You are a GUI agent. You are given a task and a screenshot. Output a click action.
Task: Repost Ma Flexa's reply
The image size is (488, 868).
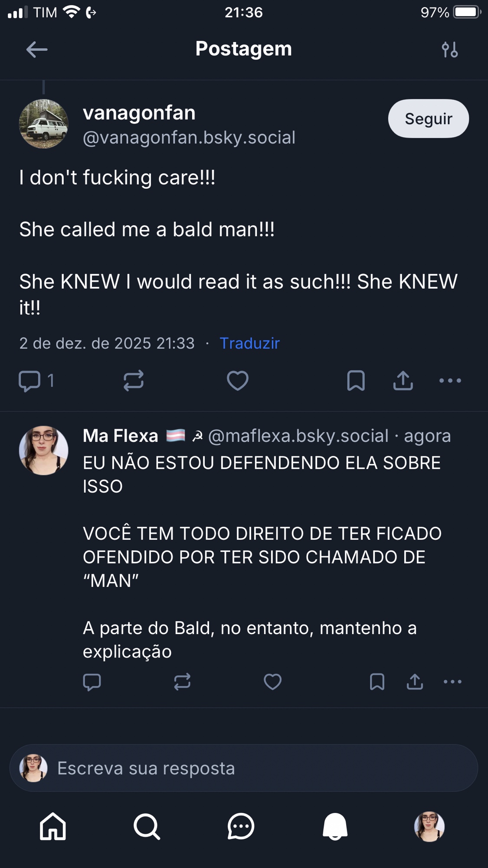click(x=182, y=682)
